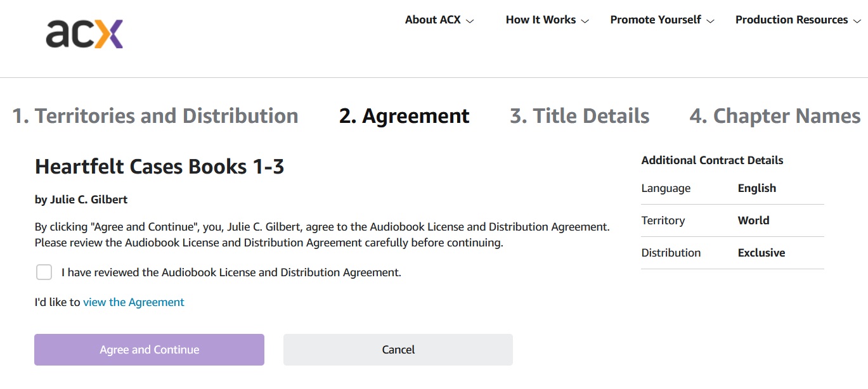
Task: Click the Agree and Continue button
Action: point(149,350)
